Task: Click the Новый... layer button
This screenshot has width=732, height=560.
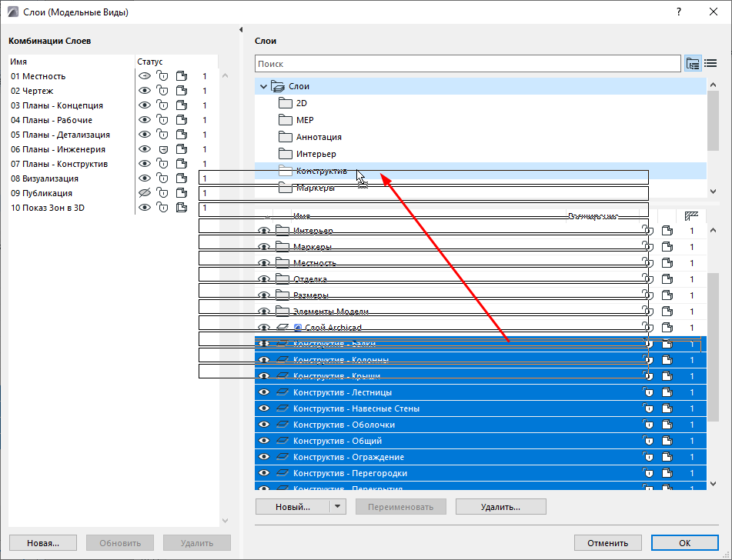Action: point(292,507)
